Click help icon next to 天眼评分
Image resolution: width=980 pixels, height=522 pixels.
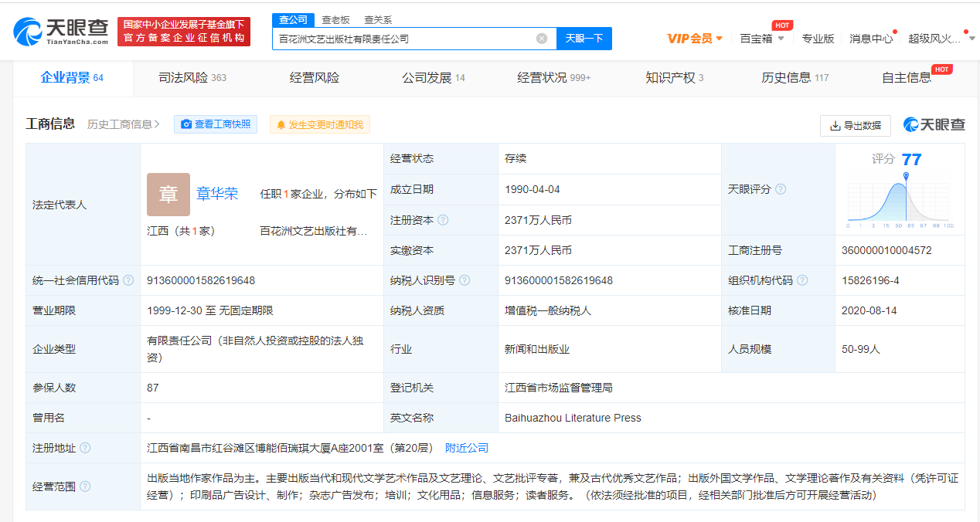coord(781,189)
